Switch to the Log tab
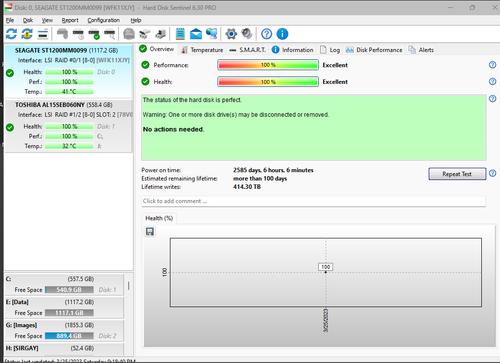The width and height of the screenshot is (500, 363). [x=330, y=50]
